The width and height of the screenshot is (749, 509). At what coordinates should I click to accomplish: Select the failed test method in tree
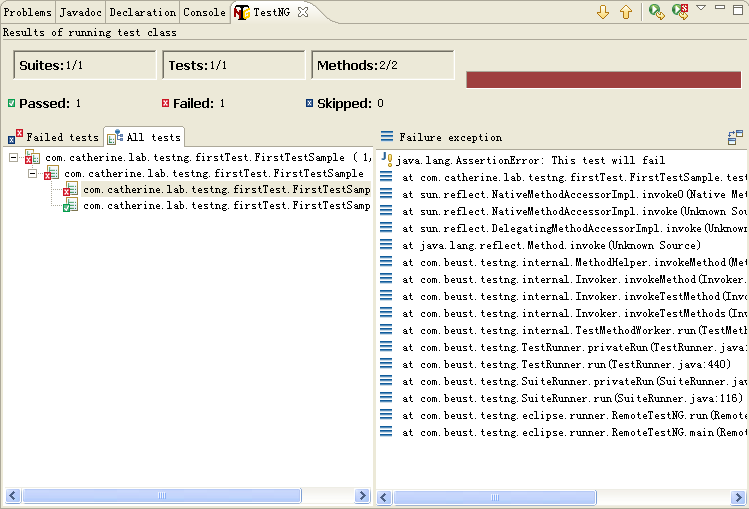pos(225,189)
